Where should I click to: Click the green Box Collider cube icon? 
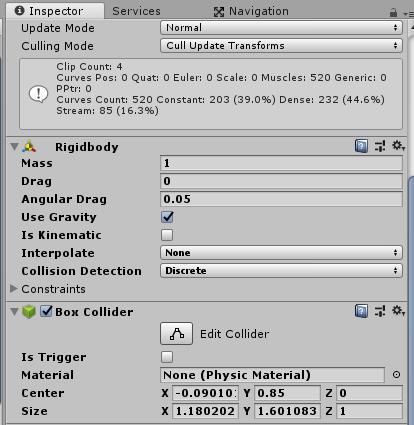29,312
